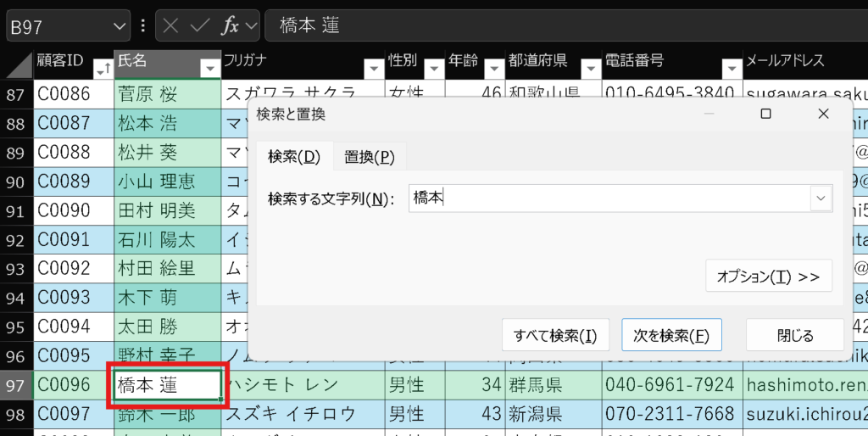Open the 性別 column filter dropdown
The image size is (868, 436).
433,70
